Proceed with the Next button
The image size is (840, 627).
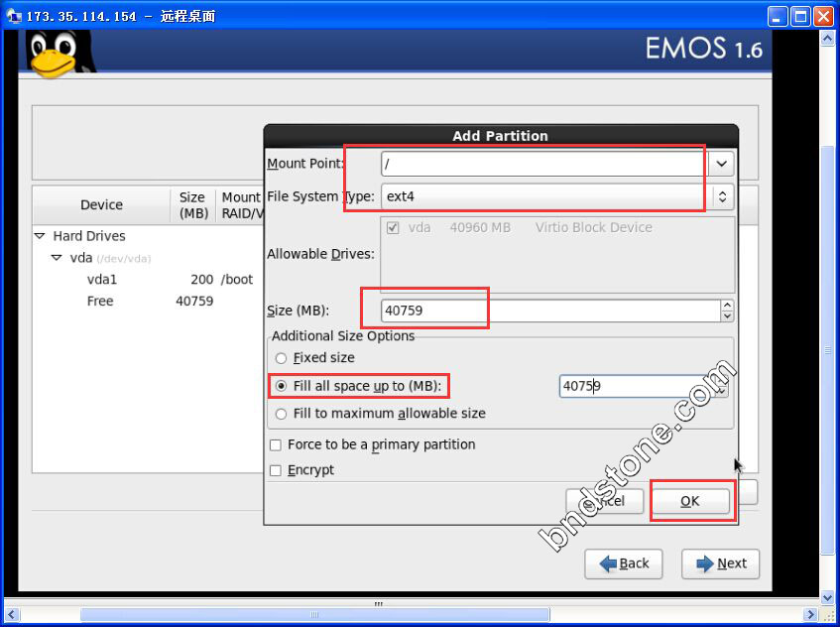tap(721, 564)
